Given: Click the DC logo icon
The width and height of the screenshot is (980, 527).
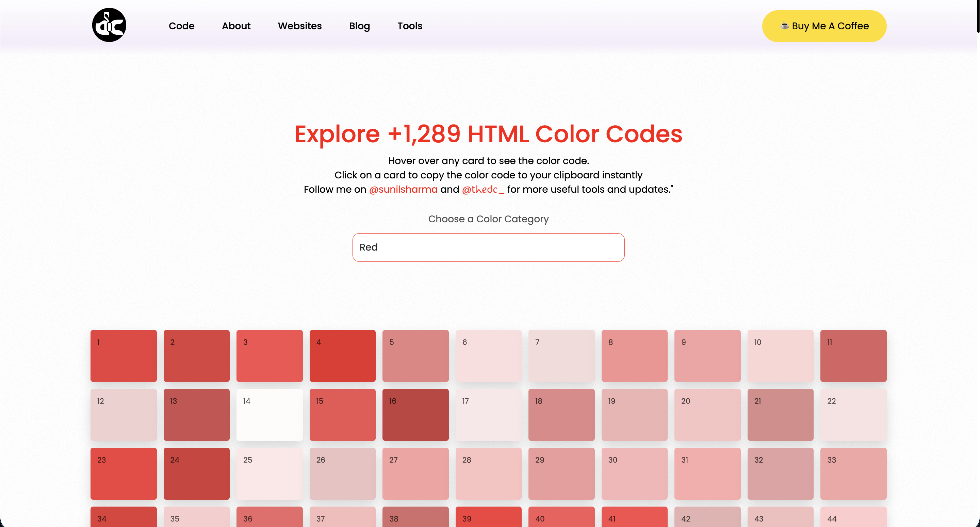Looking at the screenshot, I should (x=109, y=25).
